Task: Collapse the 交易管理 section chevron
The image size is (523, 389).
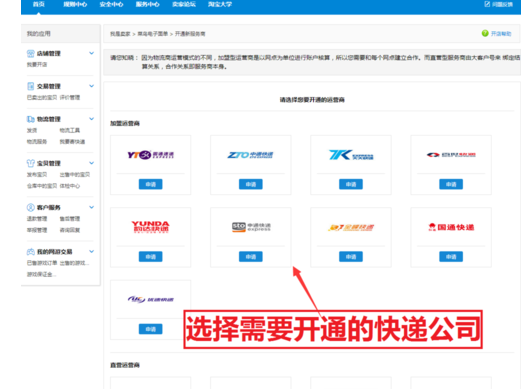Action: (91, 86)
